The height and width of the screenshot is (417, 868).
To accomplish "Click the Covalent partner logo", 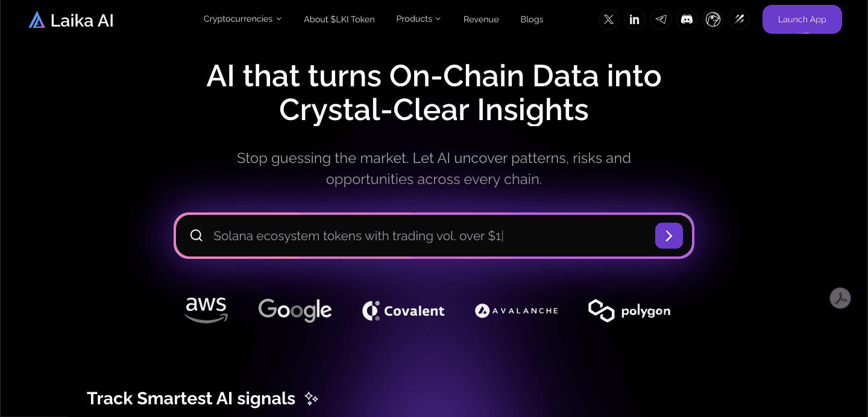I will pos(403,310).
